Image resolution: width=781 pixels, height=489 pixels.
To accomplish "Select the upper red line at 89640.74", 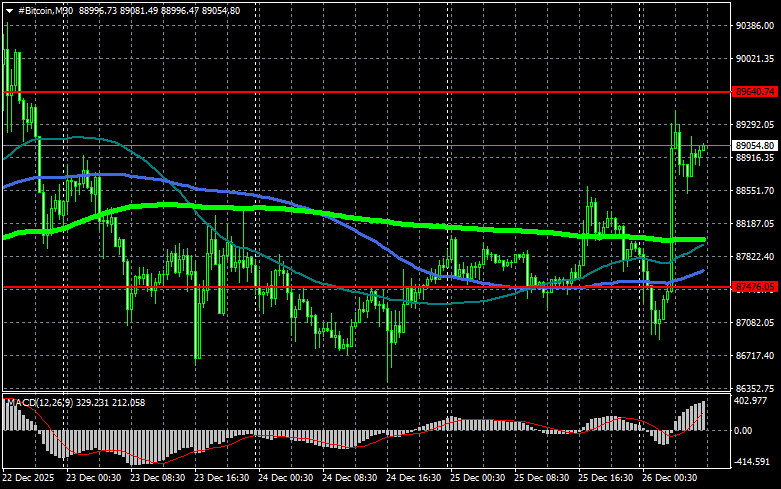I will [300, 91].
